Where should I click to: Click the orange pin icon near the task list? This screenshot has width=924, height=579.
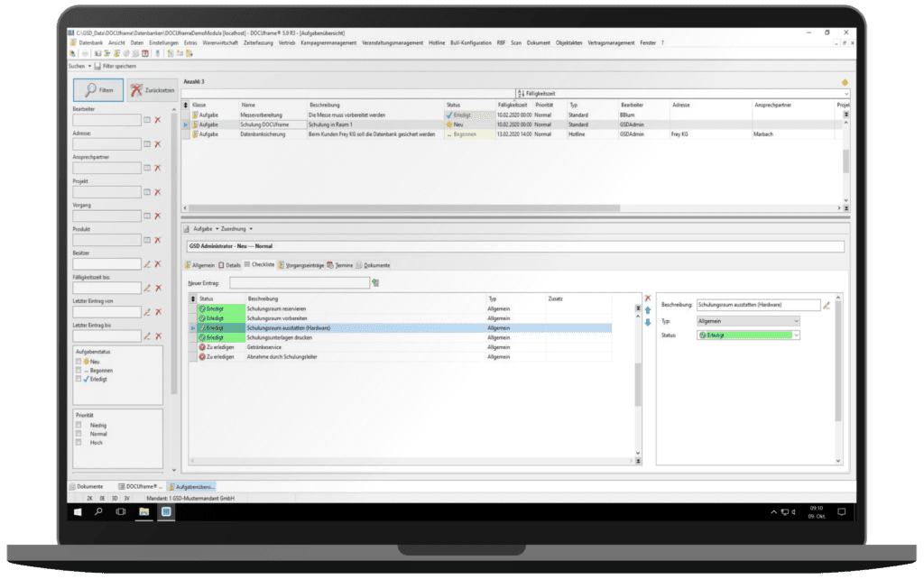(845, 82)
